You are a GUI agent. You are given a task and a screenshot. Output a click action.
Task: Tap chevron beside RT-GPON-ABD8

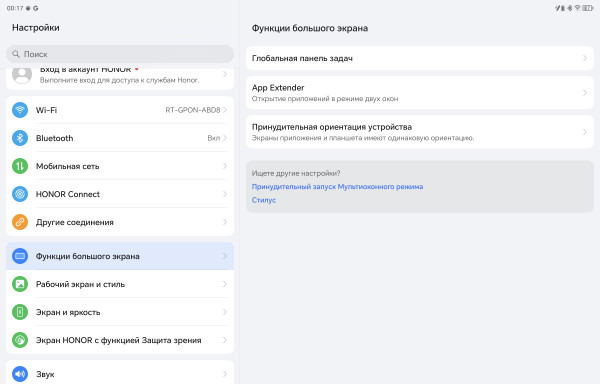(x=225, y=110)
